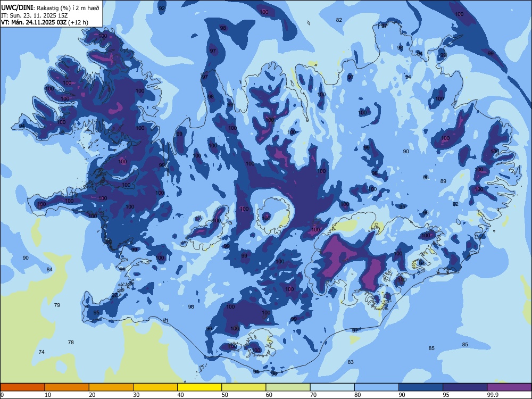Pick the purple above-99.9 legend swatch
The image size is (532, 399).
509,387
